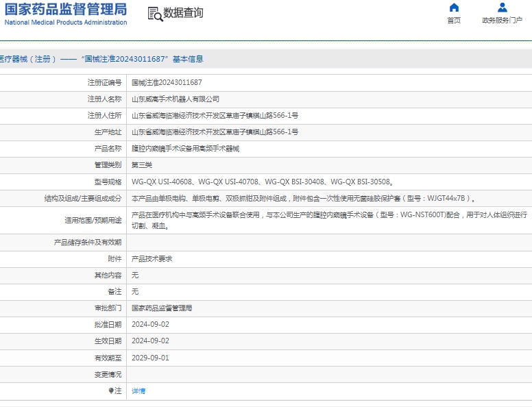The image size is (532, 407).
Task: Click the home icon labeled 首页
Action: [454, 8]
